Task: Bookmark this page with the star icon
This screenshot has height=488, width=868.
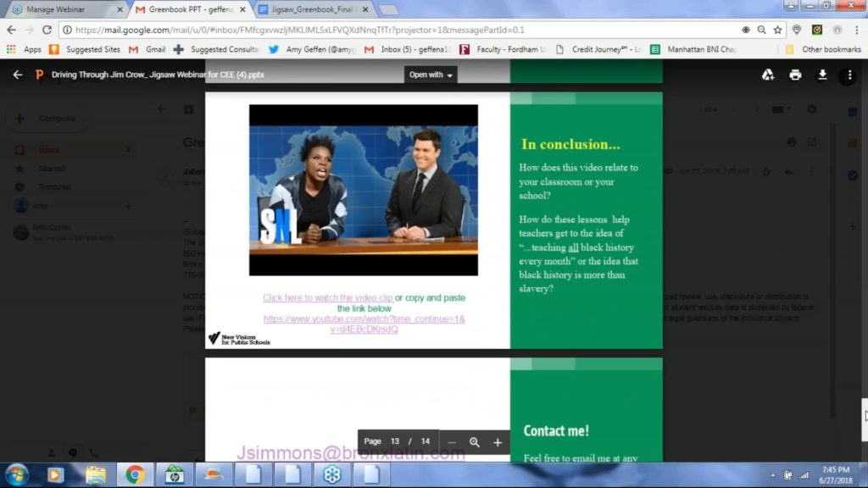Action: pyautogui.click(x=777, y=30)
